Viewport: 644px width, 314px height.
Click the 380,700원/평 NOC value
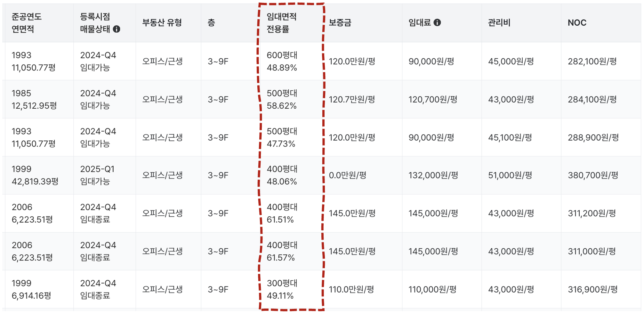pyautogui.click(x=592, y=175)
